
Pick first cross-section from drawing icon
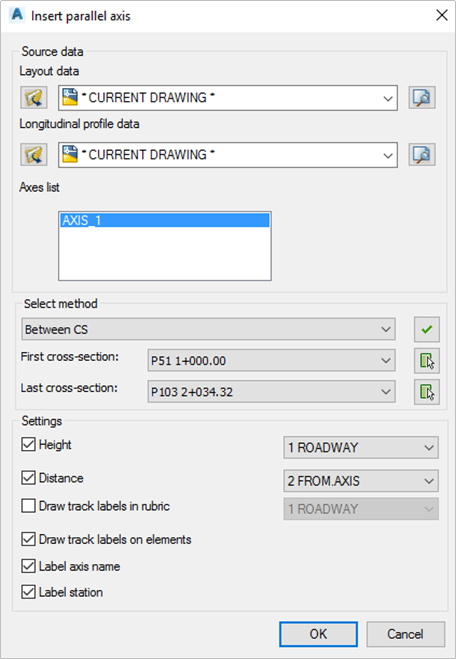(427, 361)
